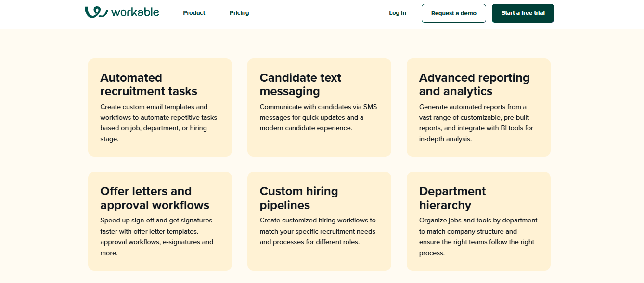Click the Department hierarchy heading
The image size is (644, 283).
(452, 198)
